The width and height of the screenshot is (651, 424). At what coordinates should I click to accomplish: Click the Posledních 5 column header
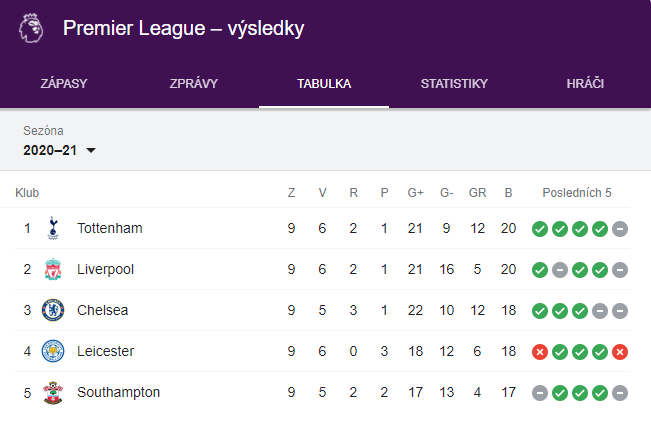tap(577, 193)
